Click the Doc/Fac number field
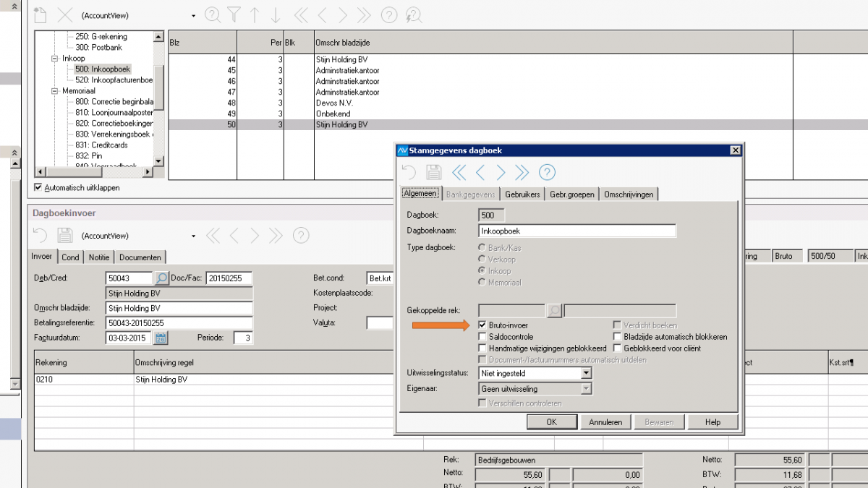Image resolution: width=868 pixels, height=488 pixels. click(x=229, y=278)
